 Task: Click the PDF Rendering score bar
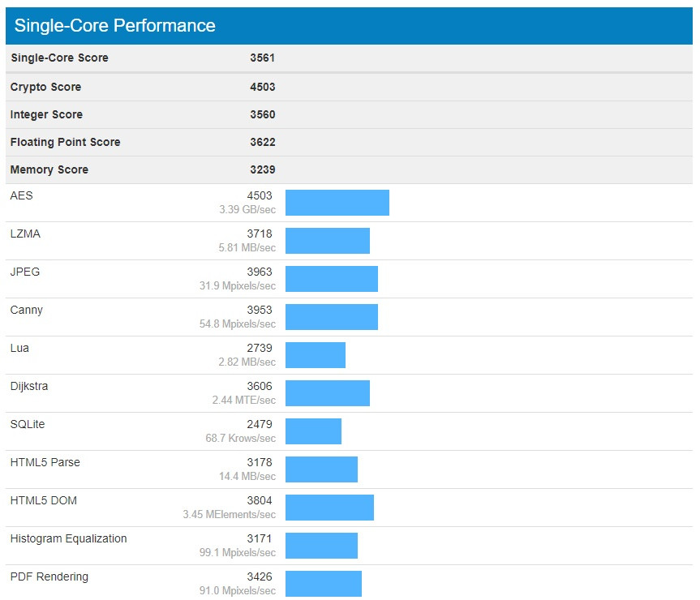(x=323, y=583)
